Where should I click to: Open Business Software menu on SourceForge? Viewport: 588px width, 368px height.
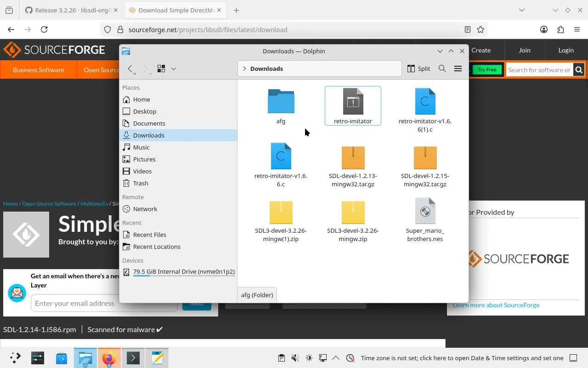[x=39, y=70]
